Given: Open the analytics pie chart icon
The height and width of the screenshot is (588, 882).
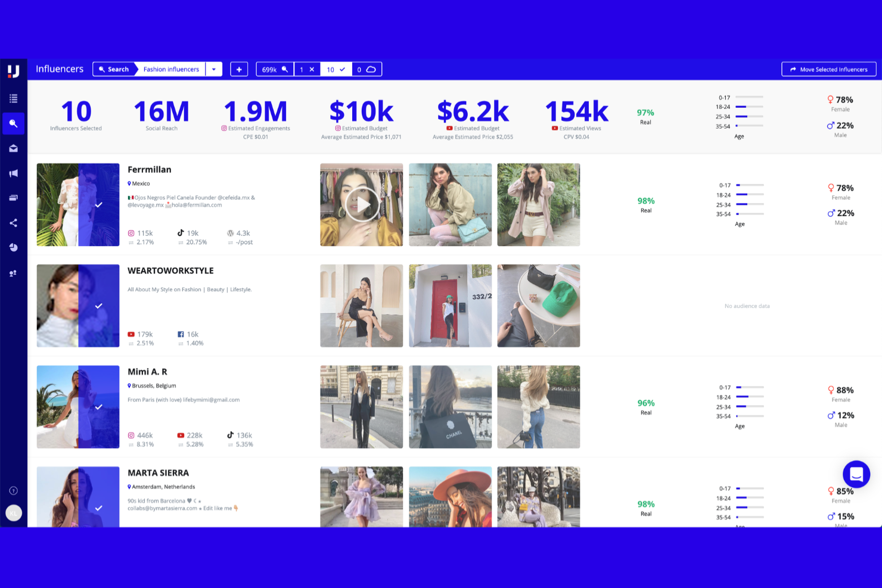Looking at the screenshot, I should [x=14, y=247].
